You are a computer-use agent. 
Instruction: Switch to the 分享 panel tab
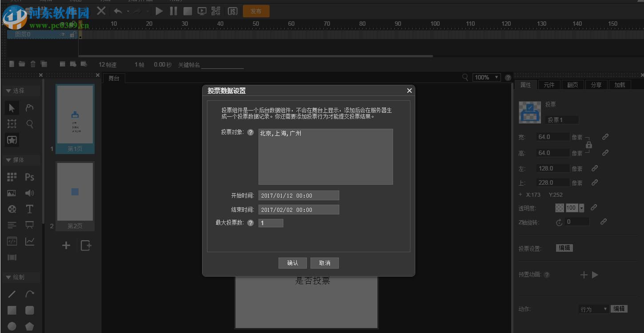[596, 84]
